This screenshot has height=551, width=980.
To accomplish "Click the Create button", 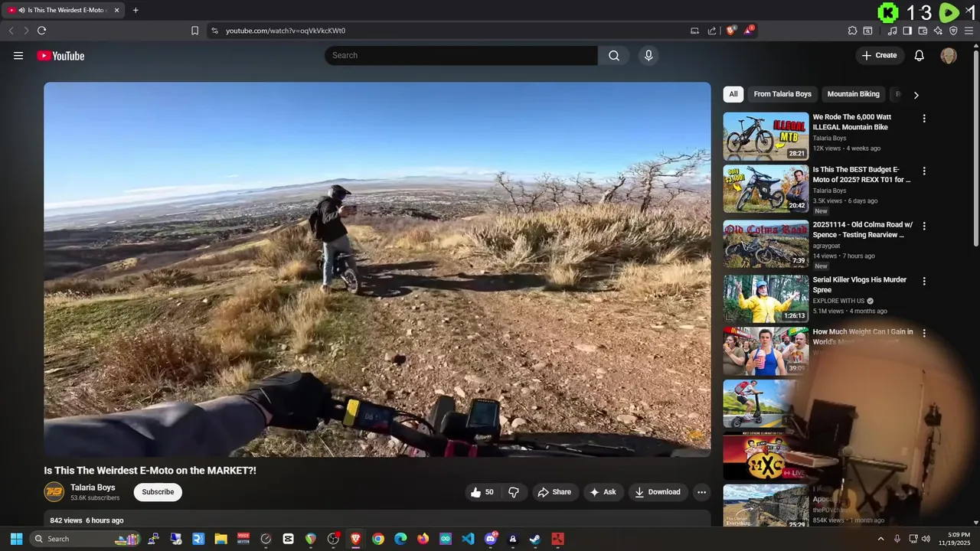I will click(x=879, y=55).
